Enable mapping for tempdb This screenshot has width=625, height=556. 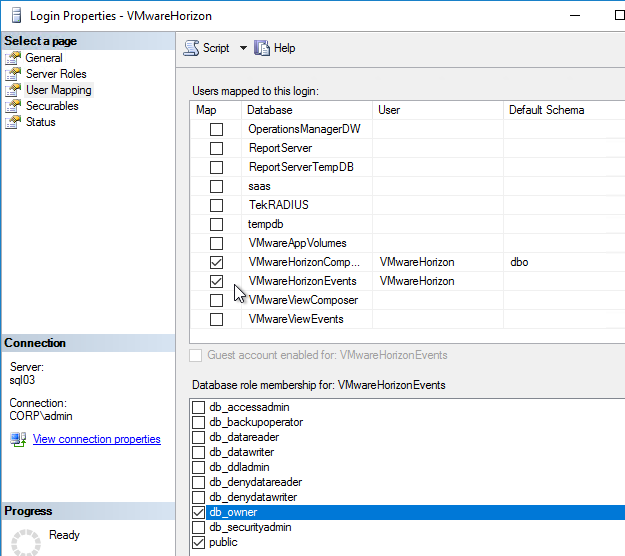tap(216, 224)
